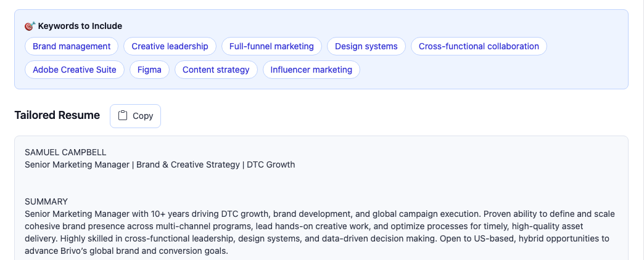Click the tailored resume text area
The image size is (644, 260).
(321, 198)
